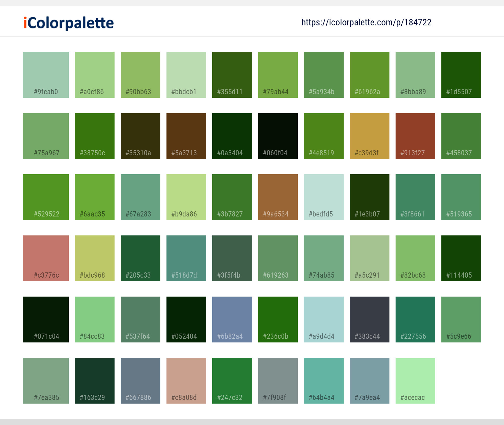The height and width of the screenshot is (425, 504).
Task: Choose the #114405 swatch
Action: (461, 258)
